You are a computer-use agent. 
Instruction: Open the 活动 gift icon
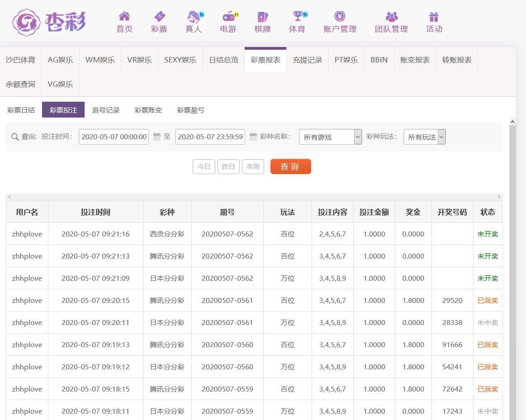[434, 17]
